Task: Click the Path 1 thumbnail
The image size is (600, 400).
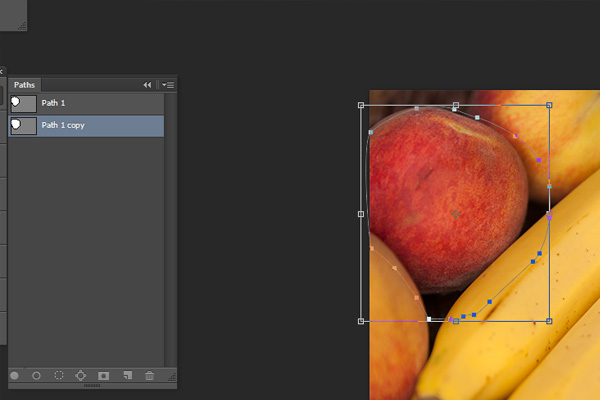Action: click(x=23, y=104)
